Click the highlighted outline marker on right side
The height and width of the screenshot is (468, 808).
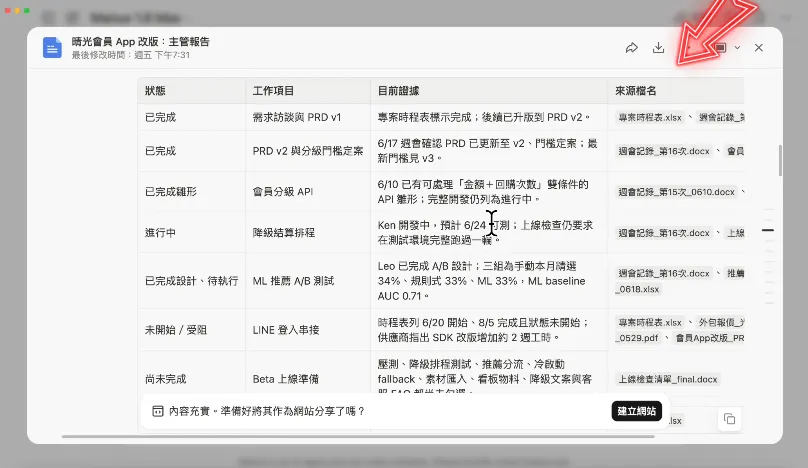(x=768, y=230)
